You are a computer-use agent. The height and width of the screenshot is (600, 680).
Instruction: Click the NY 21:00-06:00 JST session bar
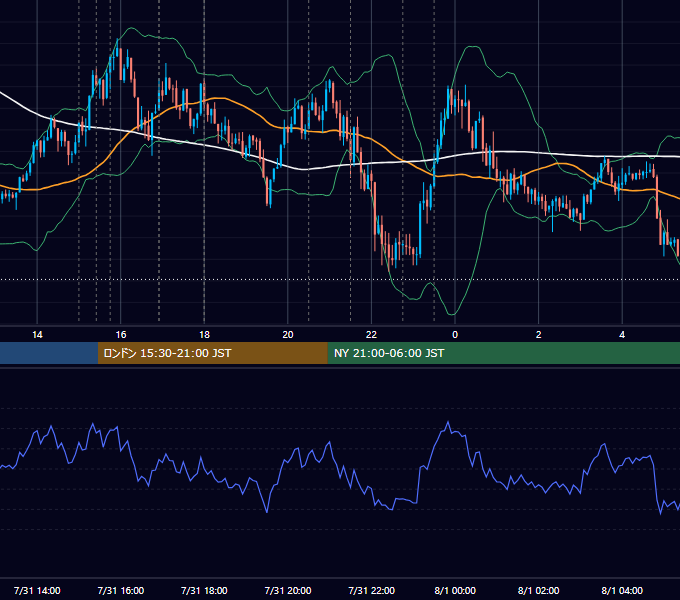pyautogui.click(x=503, y=353)
